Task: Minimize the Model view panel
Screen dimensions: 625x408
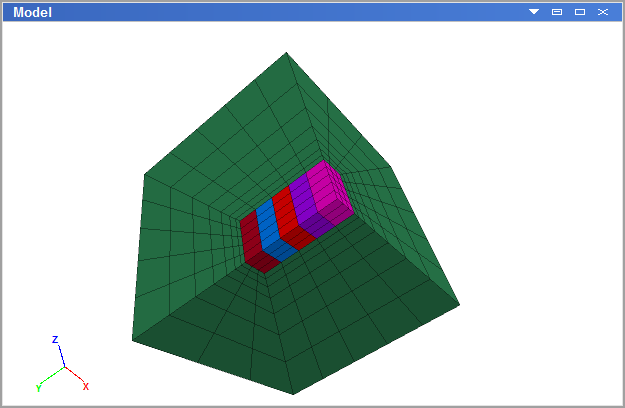Action: point(557,12)
